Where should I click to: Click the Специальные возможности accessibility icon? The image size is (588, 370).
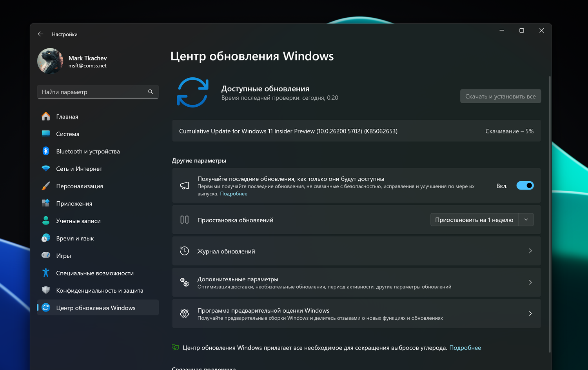[46, 273]
